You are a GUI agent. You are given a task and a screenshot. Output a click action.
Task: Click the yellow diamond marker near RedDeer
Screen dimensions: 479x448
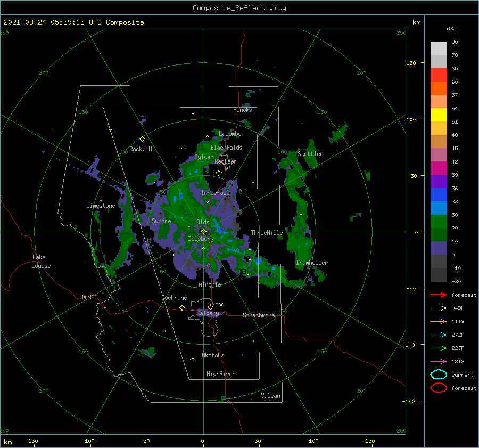tap(219, 173)
